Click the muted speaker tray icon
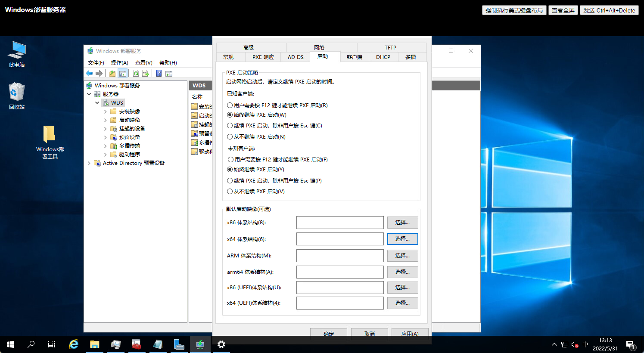Image resolution: width=644 pixels, height=353 pixels. (x=575, y=344)
